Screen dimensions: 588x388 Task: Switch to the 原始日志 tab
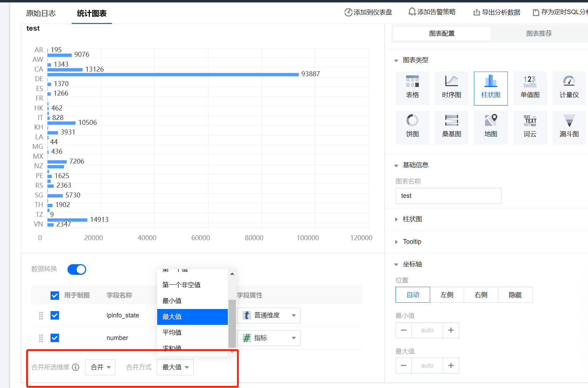click(41, 13)
